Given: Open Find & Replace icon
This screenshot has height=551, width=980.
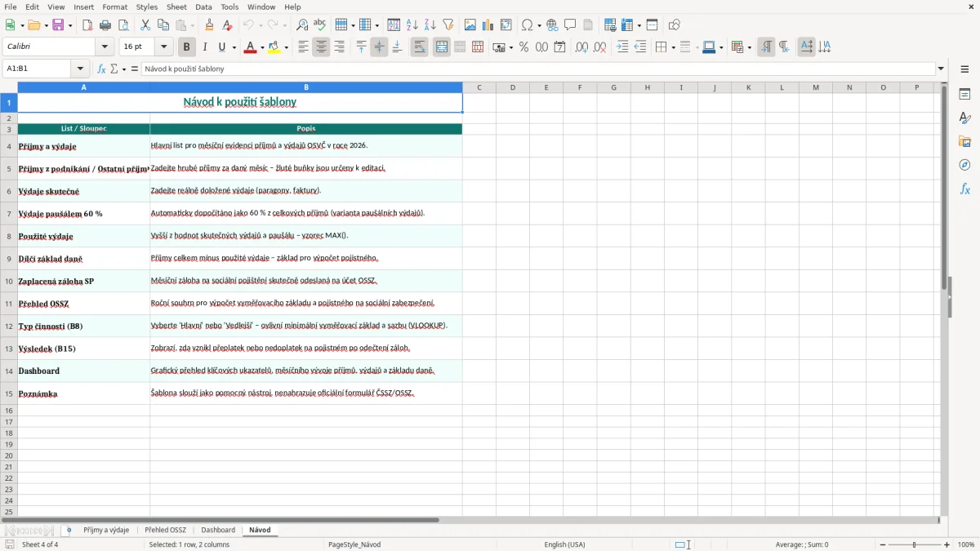Looking at the screenshot, I should click(x=302, y=25).
